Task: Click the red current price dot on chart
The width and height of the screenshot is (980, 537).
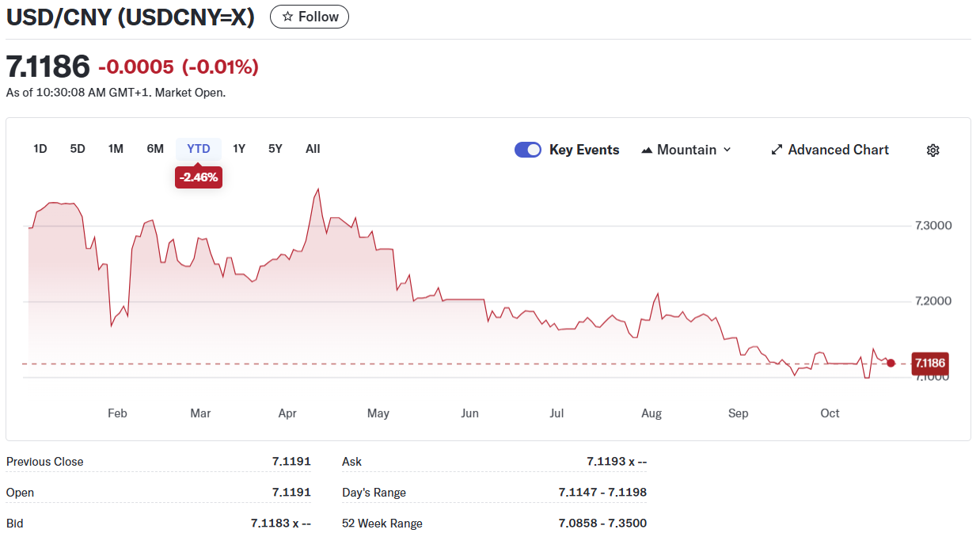Action: pos(891,363)
